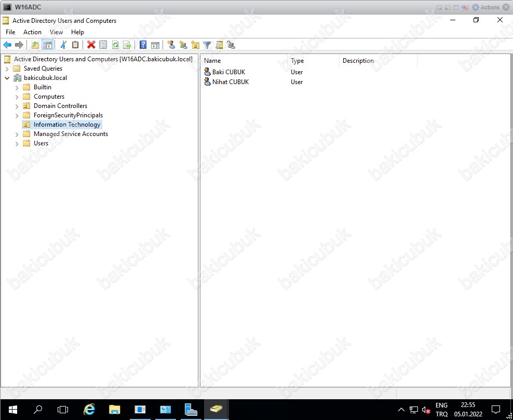Open Task View on the taskbar
The width and height of the screenshot is (513, 420).
pos(63,410)
